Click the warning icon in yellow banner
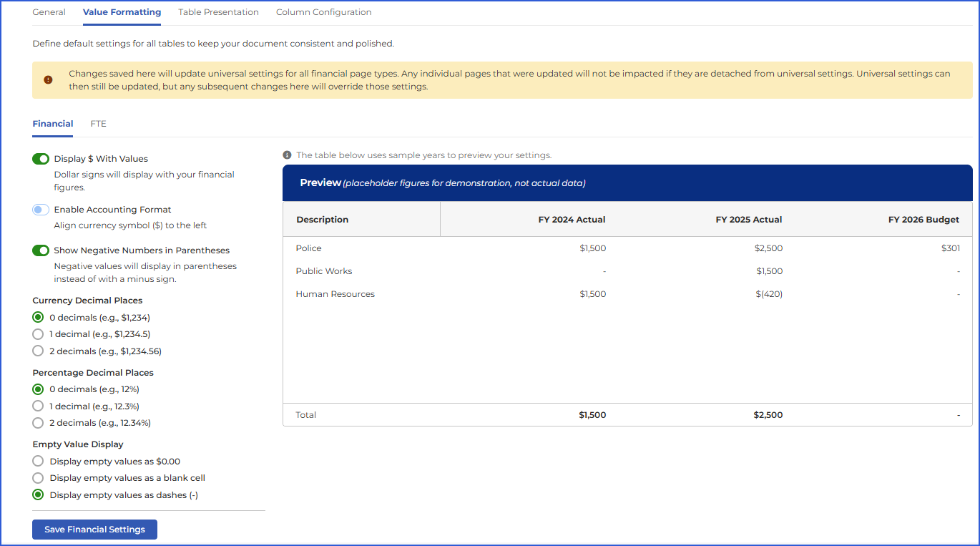 (x=48, y=79)
